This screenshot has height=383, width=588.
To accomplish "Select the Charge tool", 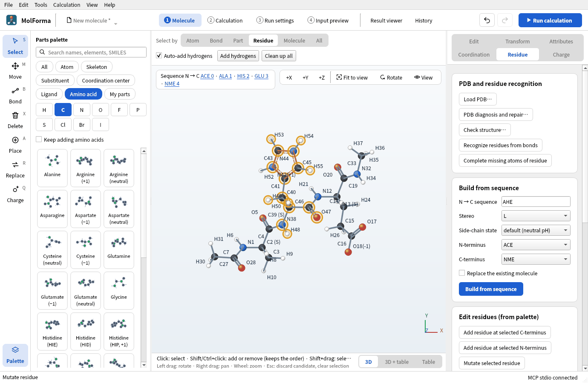I will click(15, 194).
